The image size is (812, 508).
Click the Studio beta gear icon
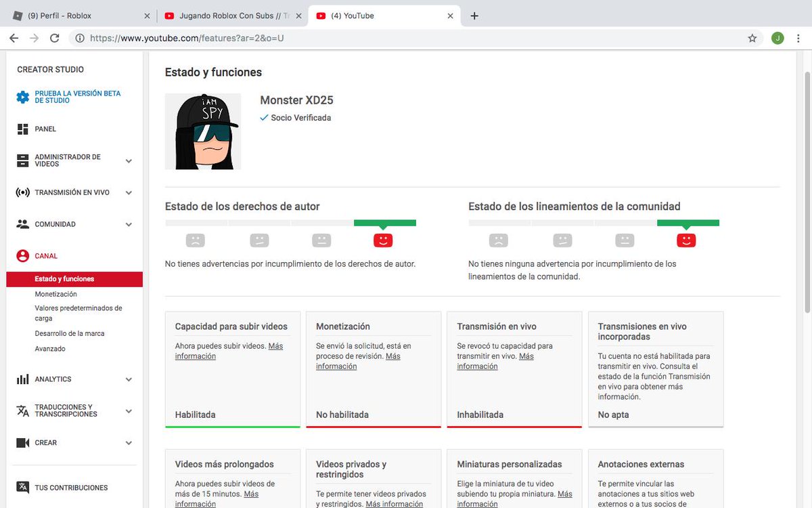(23, 97)
